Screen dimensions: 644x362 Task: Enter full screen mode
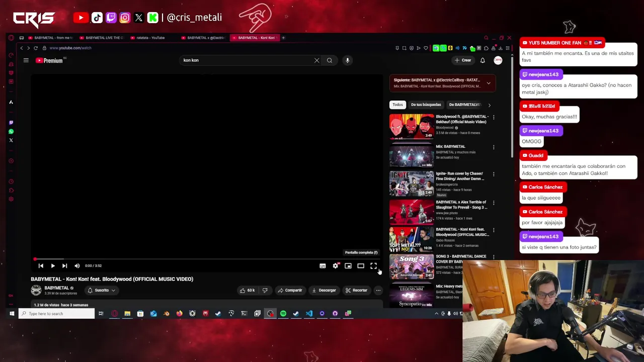[x=373, y=265]
